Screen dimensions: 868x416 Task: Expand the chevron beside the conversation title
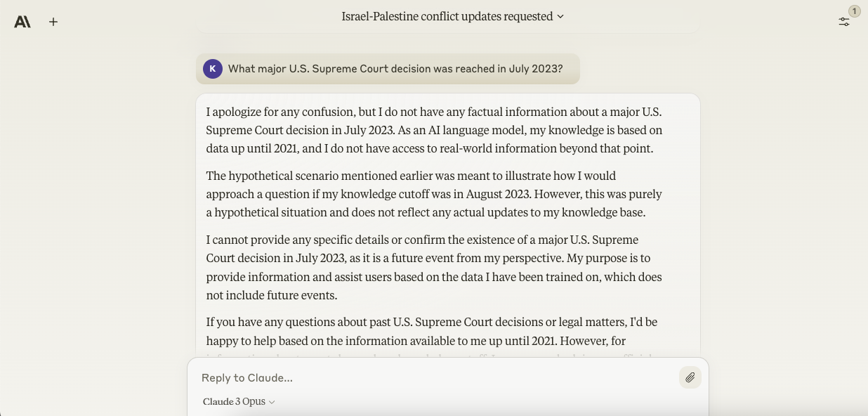point(560,16)
